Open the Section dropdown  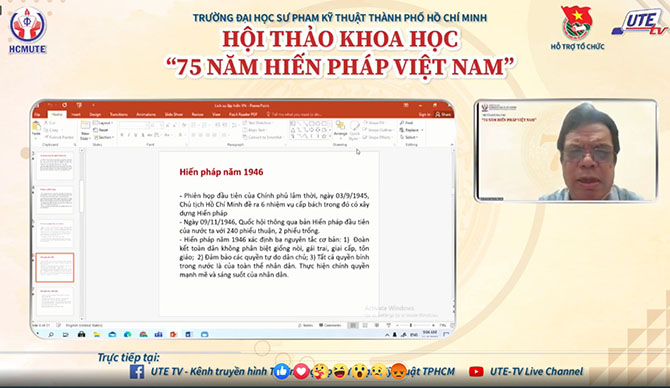tap(103, 137)
